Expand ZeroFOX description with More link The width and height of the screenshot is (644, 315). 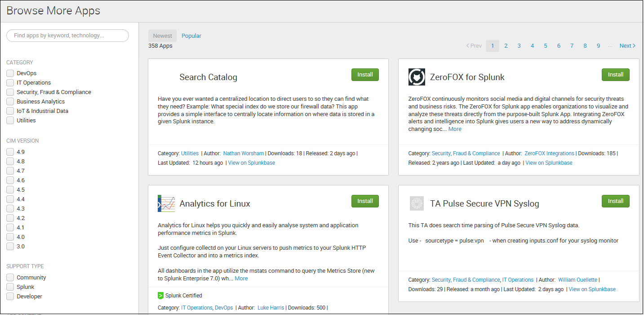click(455, 129)
